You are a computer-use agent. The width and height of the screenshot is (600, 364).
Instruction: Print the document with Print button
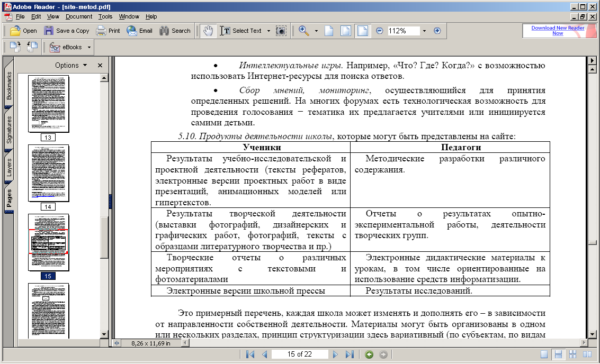(108, 31)
